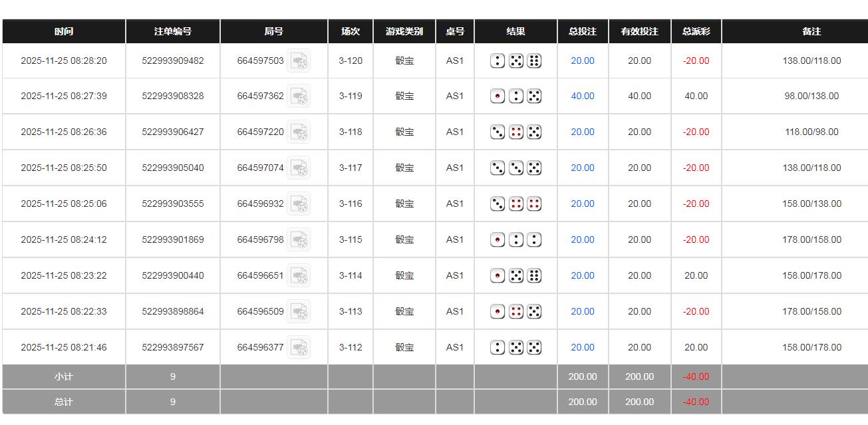Image resolution: width=868 pixels, height=425 pixels.
Task: Click the replay icon beside round 664596798
Action: click(299, 240)
